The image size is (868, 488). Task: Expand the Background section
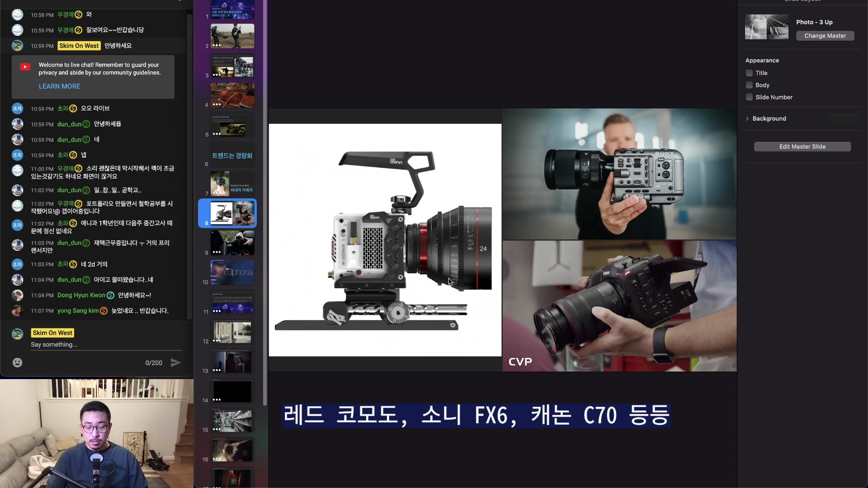[747, 118]
